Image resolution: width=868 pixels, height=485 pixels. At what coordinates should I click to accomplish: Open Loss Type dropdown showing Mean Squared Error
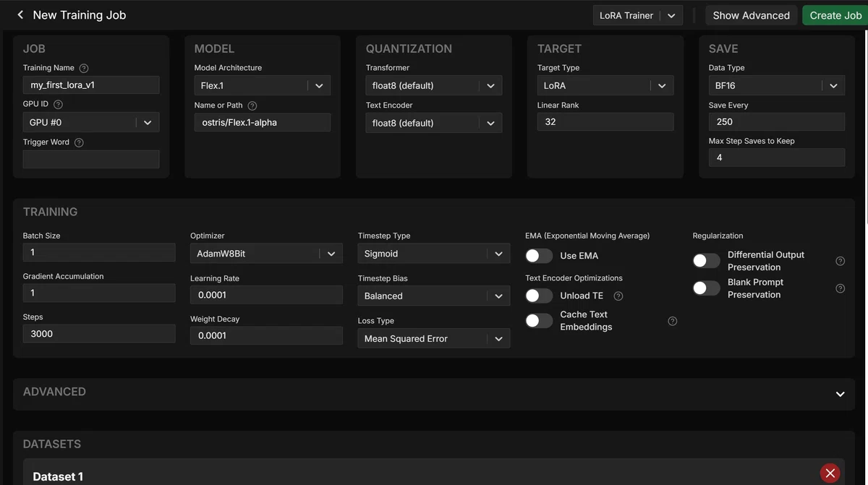click(434, 338)
